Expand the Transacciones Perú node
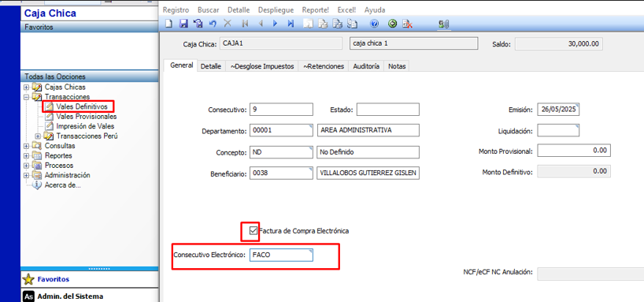 (x=39, y=136)
